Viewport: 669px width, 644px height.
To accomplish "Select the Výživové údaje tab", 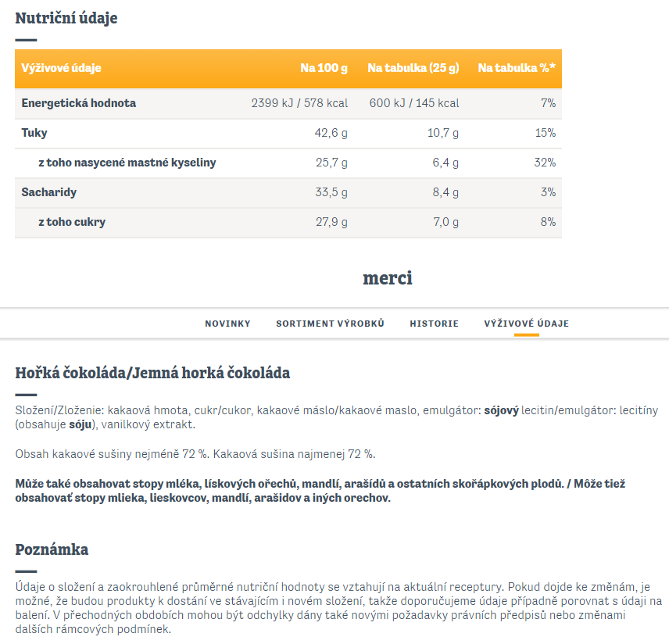I will coord(526,324).
